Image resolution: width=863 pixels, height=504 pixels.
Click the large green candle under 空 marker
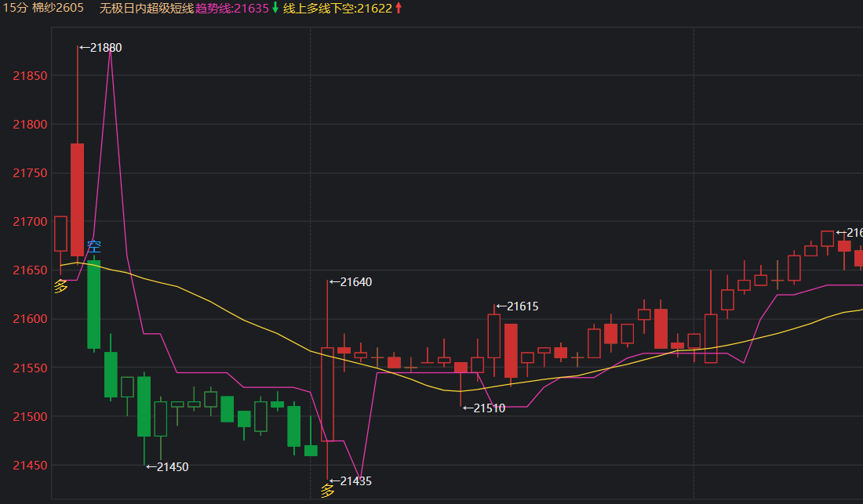click(94, 304)
